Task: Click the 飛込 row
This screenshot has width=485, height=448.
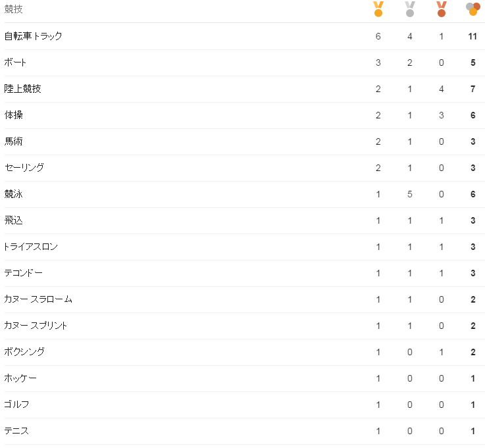Action: coord(14,220)
